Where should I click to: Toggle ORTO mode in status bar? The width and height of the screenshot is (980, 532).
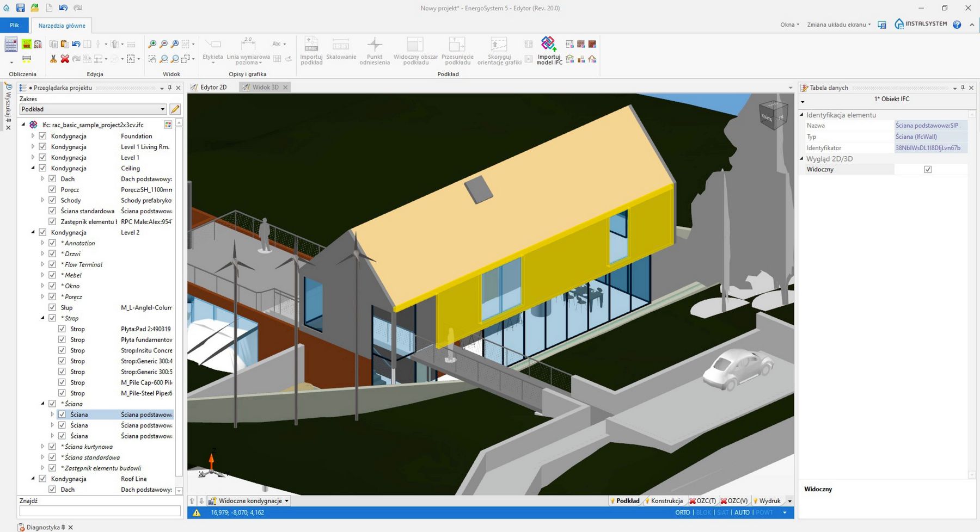point(682,512)
